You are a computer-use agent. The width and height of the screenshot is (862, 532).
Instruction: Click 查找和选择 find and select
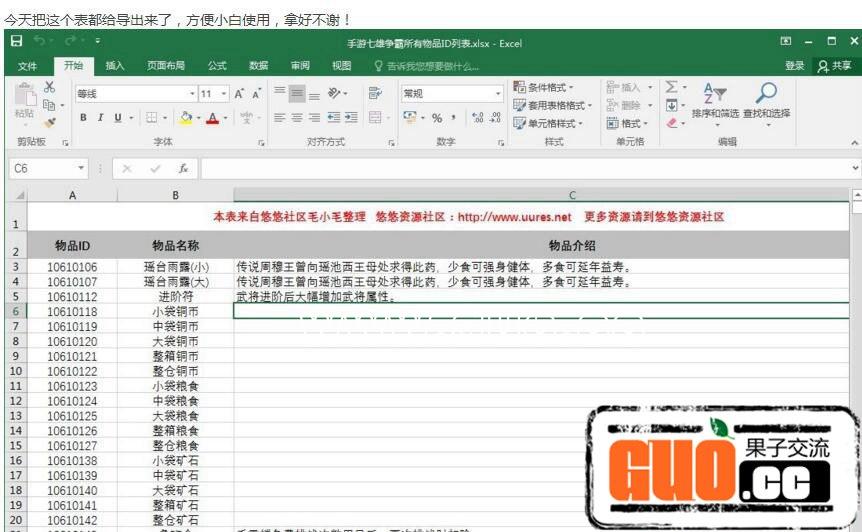coord(766,104)
